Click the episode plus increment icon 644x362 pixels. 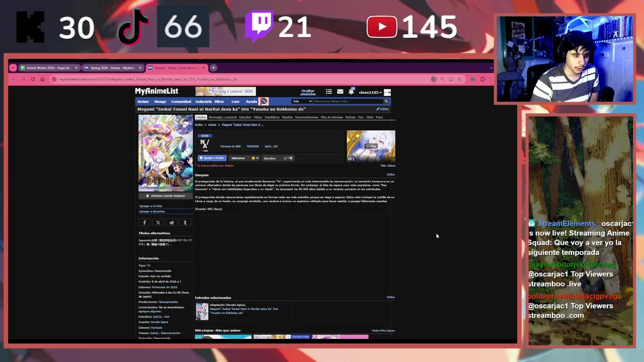point(291,158)
